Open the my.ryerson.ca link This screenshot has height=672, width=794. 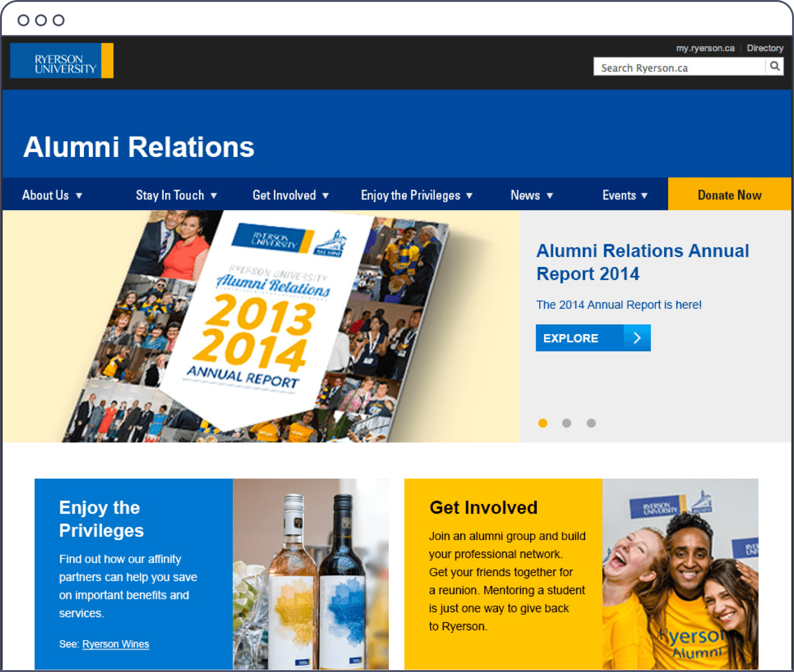coord(705,48)
